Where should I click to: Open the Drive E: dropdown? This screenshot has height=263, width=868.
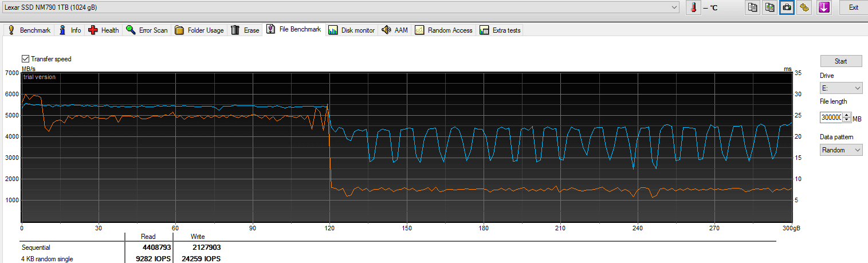(x=841, y=88)
